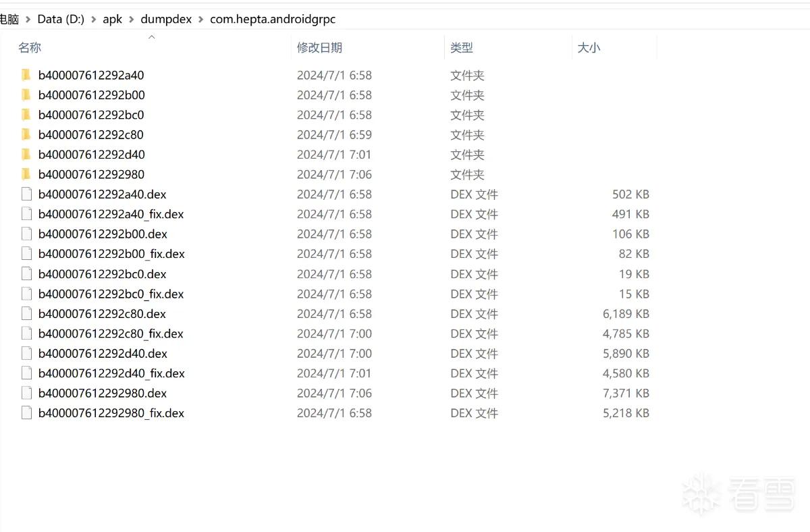
Task: Click file icon of b400007612292b00_fix.dex
Action: point(26,254)
